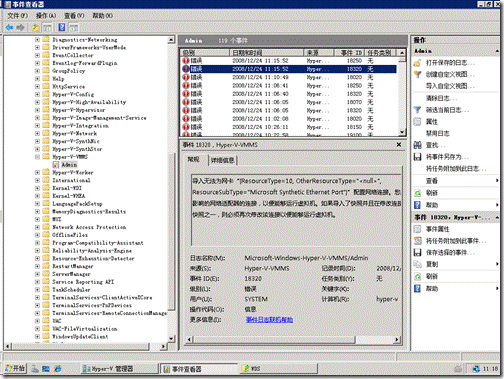Image resolution: width=504 pixels, height=379 pixels.
Task: Sort by the Date and Time column header
Action: [x=266, y=53]
